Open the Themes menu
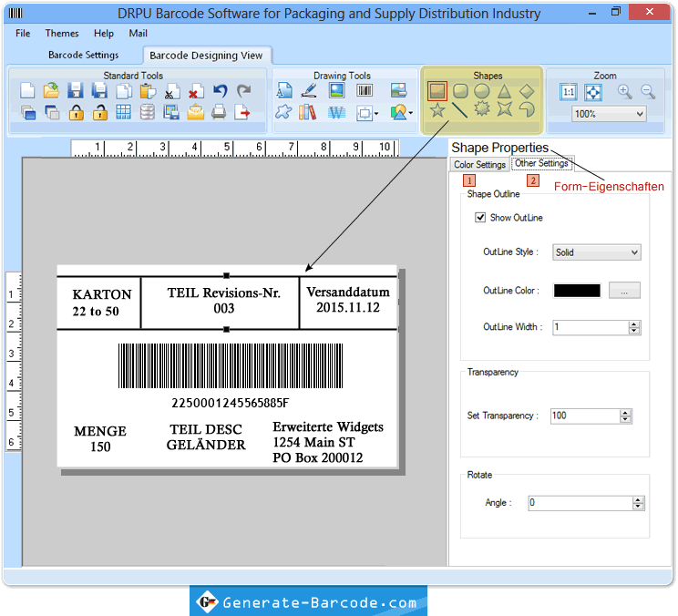 (62, 34)
